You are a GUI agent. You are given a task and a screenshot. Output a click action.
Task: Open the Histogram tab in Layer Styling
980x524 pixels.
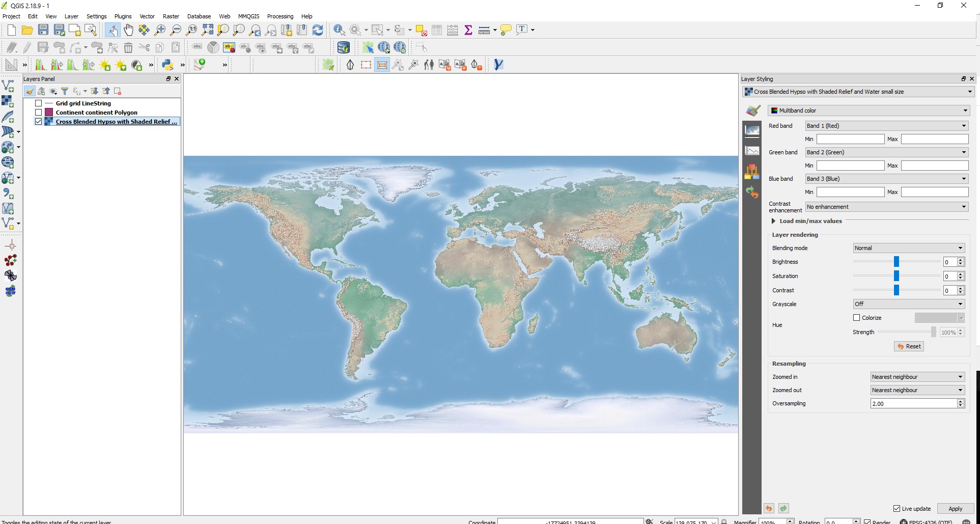point(752,151)
